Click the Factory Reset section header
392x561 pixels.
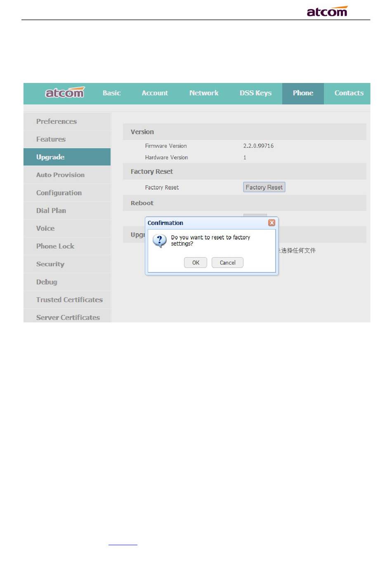click(244, 171)
